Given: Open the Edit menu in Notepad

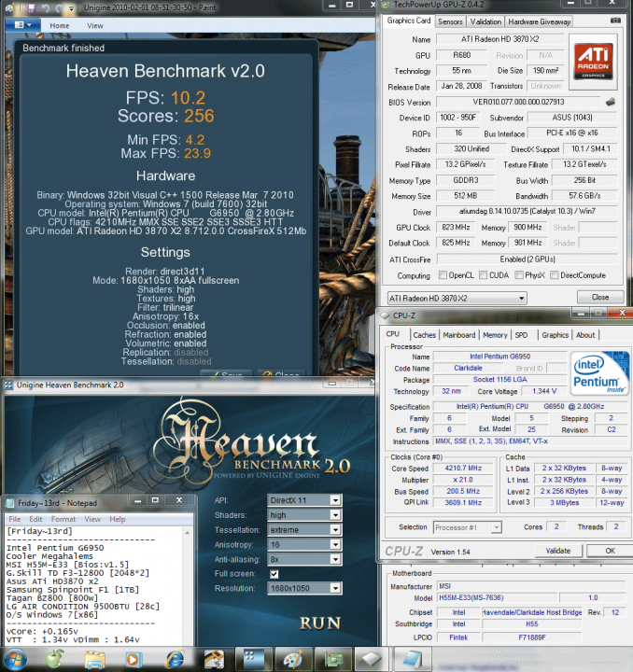Looking at the screenshot, I should pos(35,519).
